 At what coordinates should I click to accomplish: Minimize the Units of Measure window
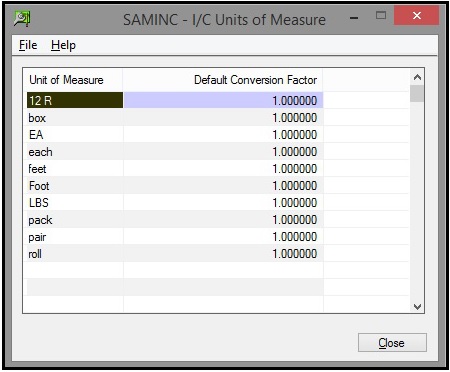click(354, 17)
